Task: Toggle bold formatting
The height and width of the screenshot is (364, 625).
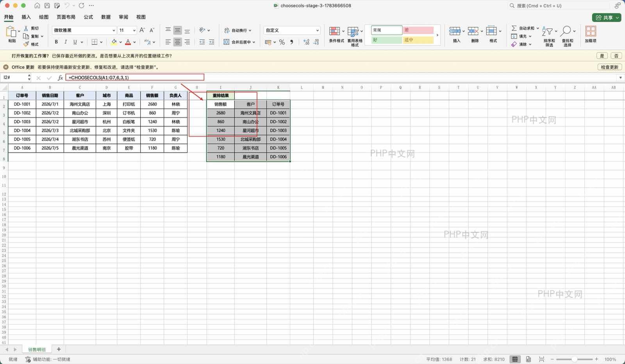Action: pos(56,42)
